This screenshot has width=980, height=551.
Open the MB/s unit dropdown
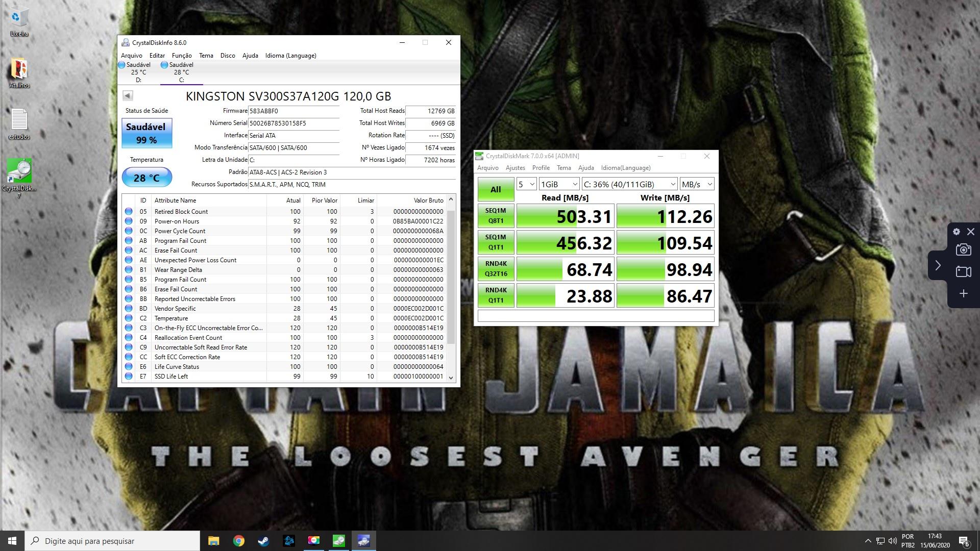tap(697, 184)
